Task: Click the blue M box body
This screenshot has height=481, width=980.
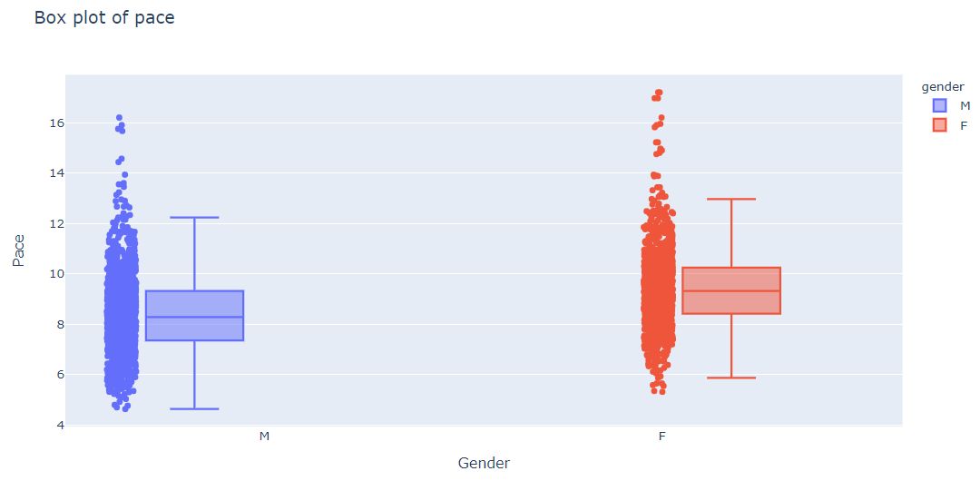Action: click(x=194, y=315)
